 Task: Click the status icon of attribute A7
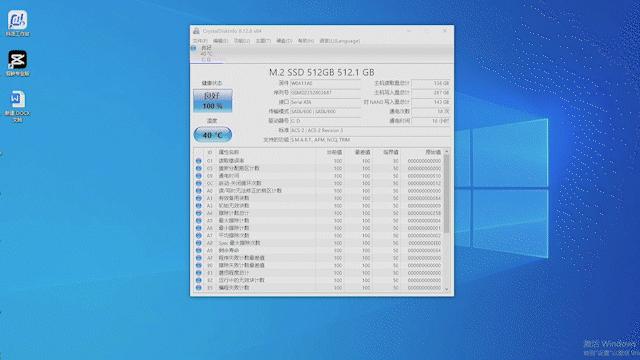[x=198, y=236]
